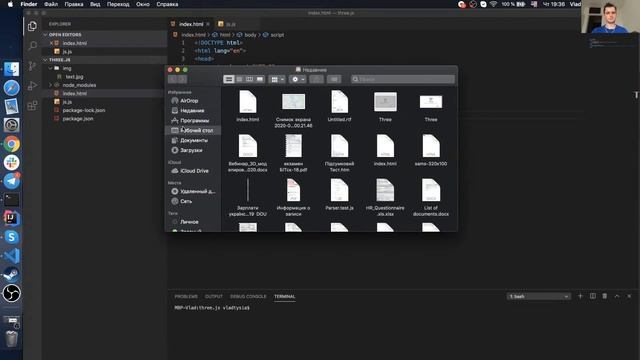Collapse the img folder in Explorer

pos(51,68)
